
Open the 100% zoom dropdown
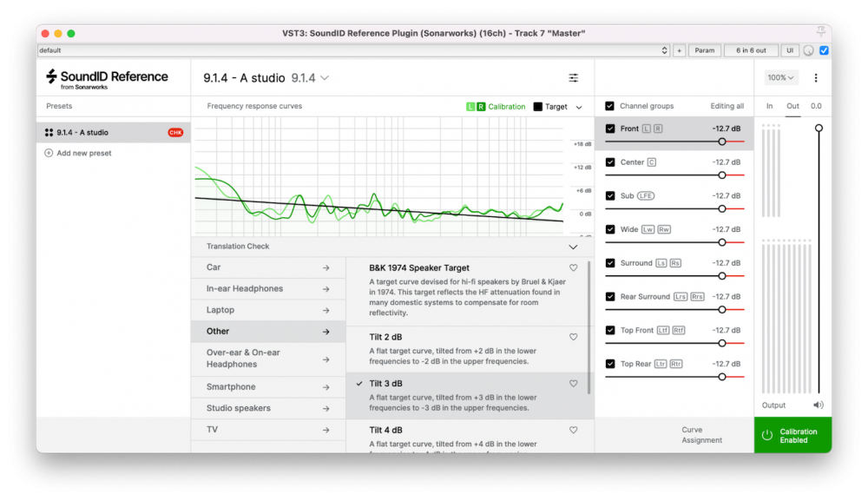tap(781, 78)
